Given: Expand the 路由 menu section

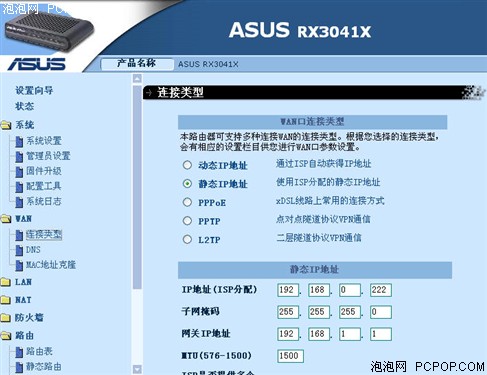Looking at the screenshot, I should (x=24, y=336).
